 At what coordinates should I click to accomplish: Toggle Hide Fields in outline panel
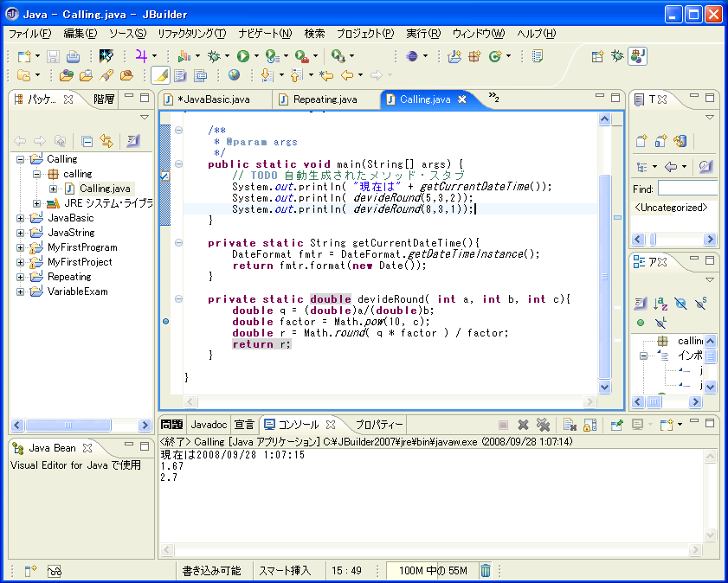680,303
